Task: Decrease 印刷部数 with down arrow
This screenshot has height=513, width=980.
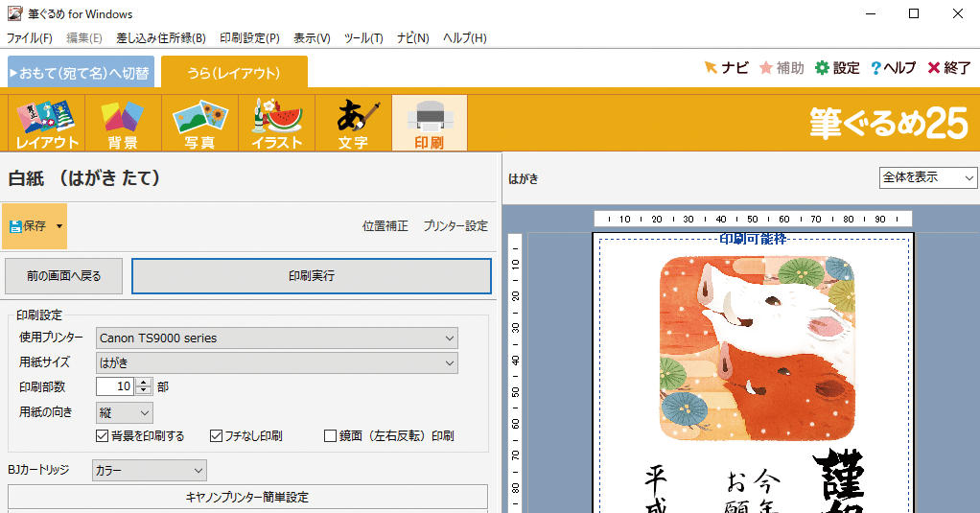Action: (x=144, y=390)
